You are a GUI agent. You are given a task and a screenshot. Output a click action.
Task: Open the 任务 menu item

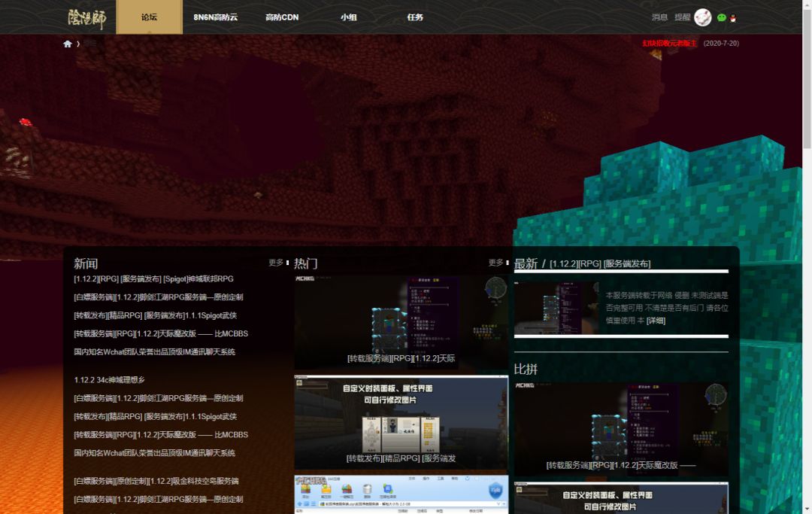[415, 17]
